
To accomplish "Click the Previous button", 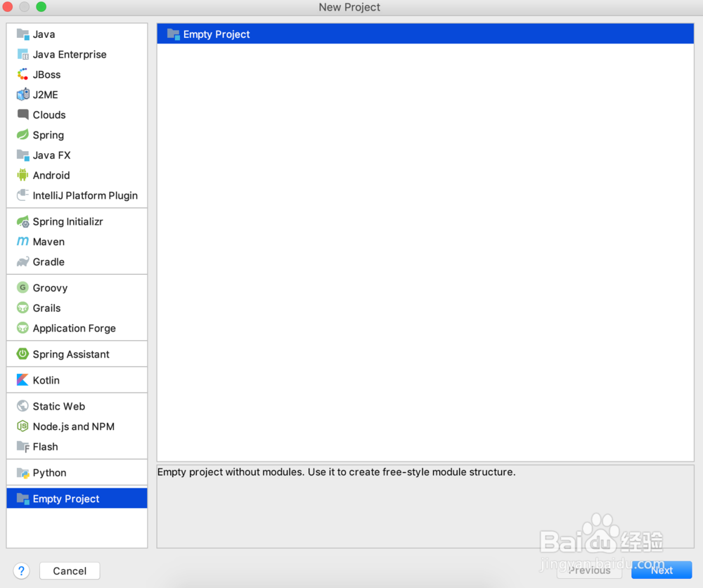I will coord(589,570).
